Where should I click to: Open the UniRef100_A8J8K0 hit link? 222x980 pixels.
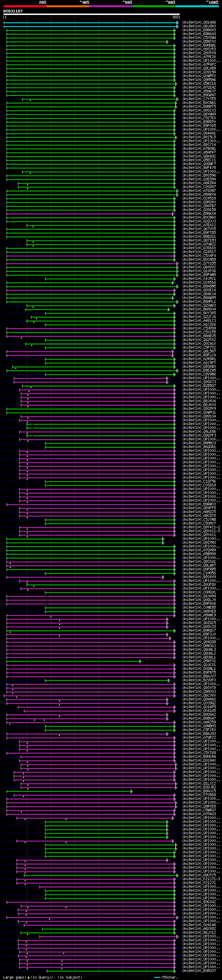click(x=199, y=26)
